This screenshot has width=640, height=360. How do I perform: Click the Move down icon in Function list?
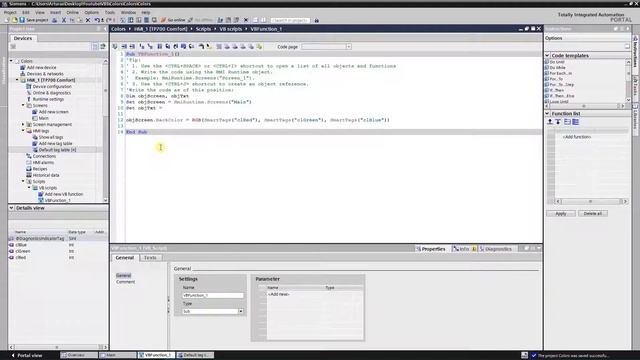click(558, 122)
